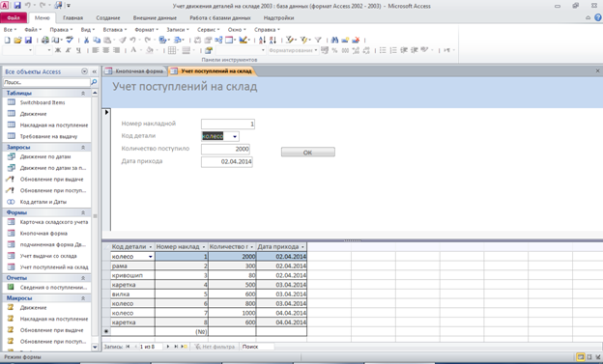This screenshot has width=603, height=364.
Task: Open the Файл ribbon tab
Action: [14, 17]
